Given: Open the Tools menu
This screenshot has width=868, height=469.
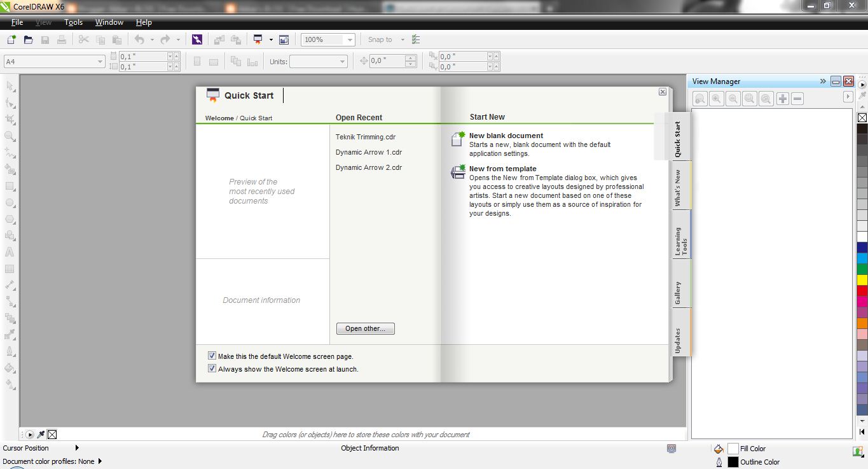Looking at the screenshot, I should tap(74, 22).
